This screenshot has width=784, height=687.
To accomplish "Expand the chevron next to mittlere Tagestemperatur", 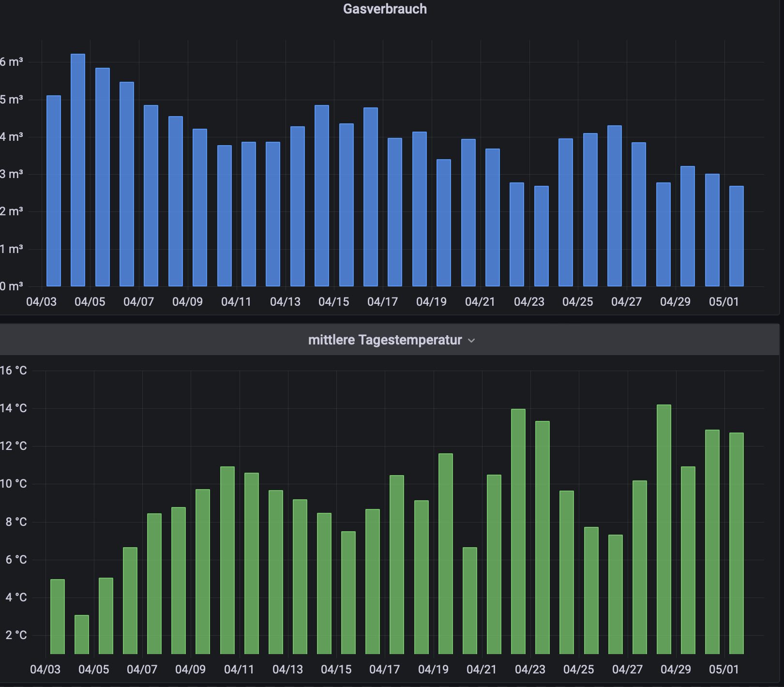I will click(x=471, y=341).
